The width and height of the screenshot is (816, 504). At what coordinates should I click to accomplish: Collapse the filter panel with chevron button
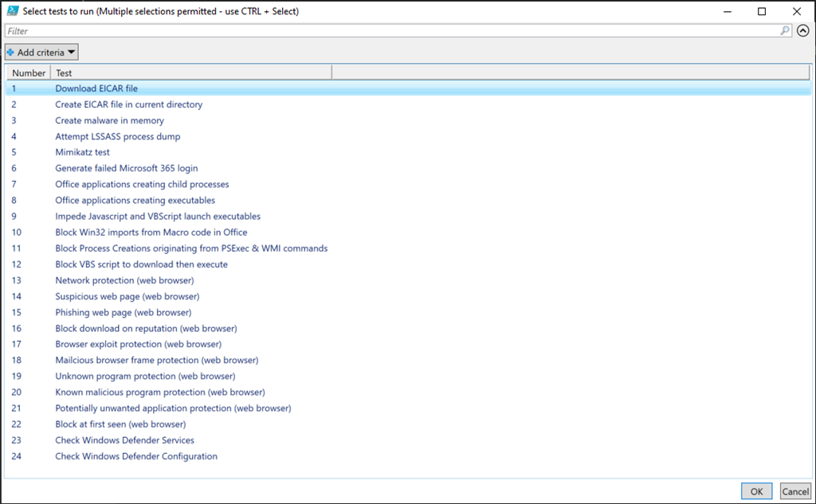pos(802,31)
